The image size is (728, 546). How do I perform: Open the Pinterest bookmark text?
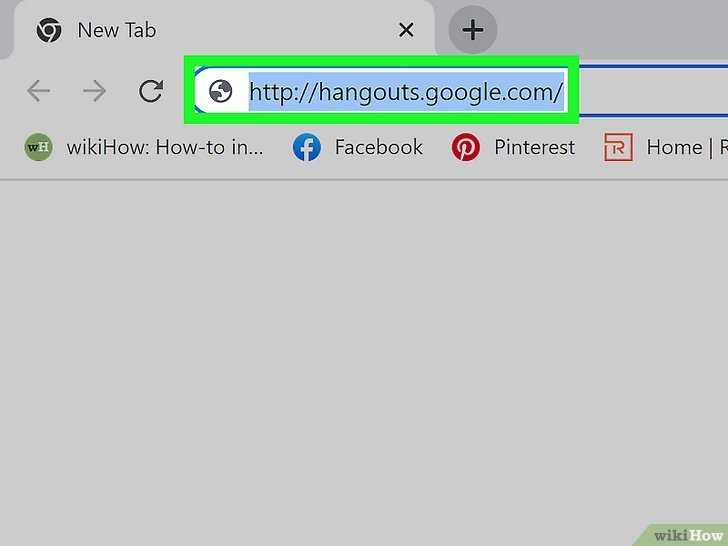(534, 148)
